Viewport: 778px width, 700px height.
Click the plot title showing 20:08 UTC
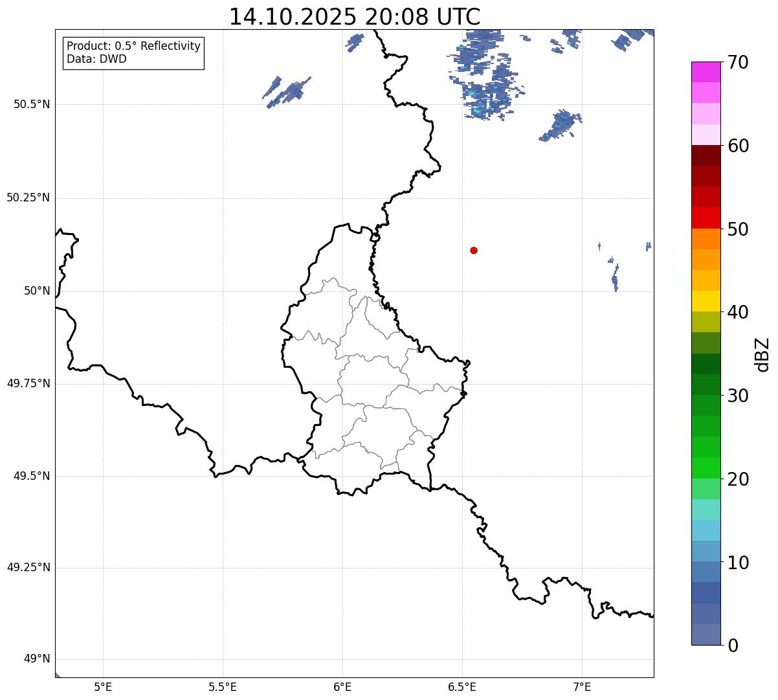pyautogui.click(x=355, y=17)
